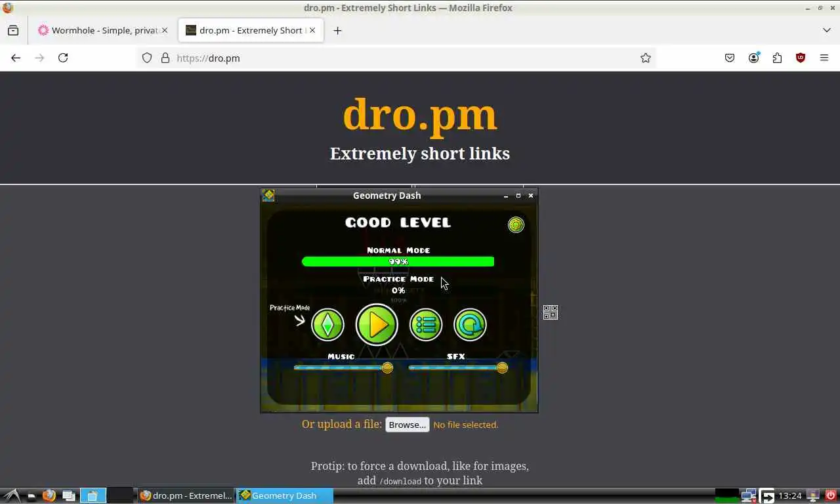The height and width of the screenshot is (504, 840).
Task: Close the Geometry Dash window
Action: click(531, 196)
